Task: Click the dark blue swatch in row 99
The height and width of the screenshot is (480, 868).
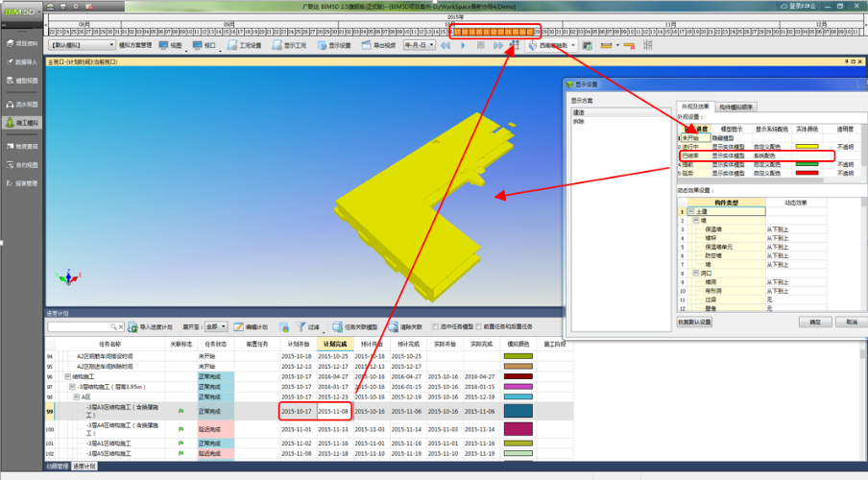Action: [x=518, y=411]
